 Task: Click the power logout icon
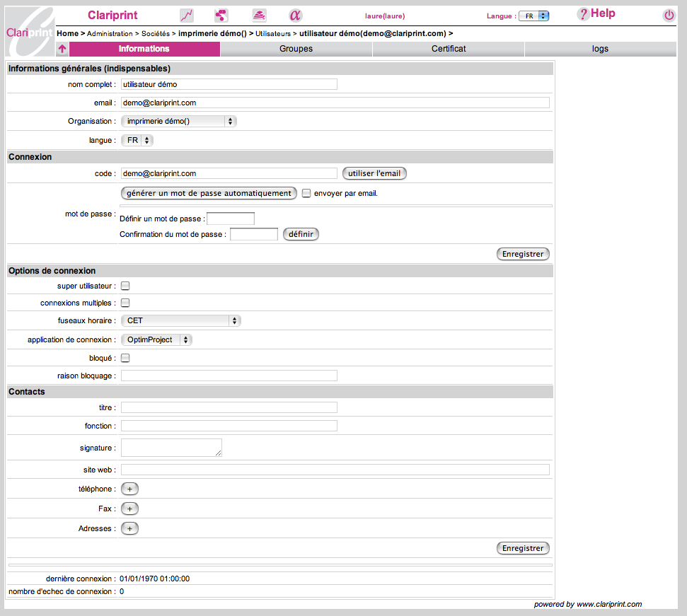tap(669, 16)
